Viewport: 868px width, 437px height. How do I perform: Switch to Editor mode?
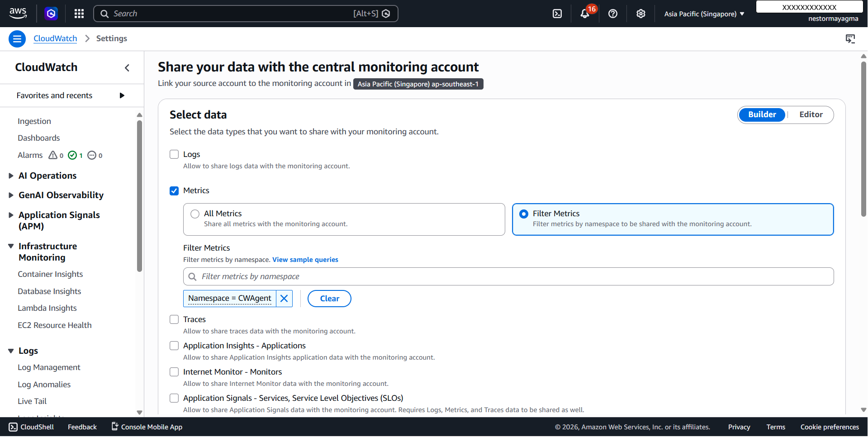point(811,115)
